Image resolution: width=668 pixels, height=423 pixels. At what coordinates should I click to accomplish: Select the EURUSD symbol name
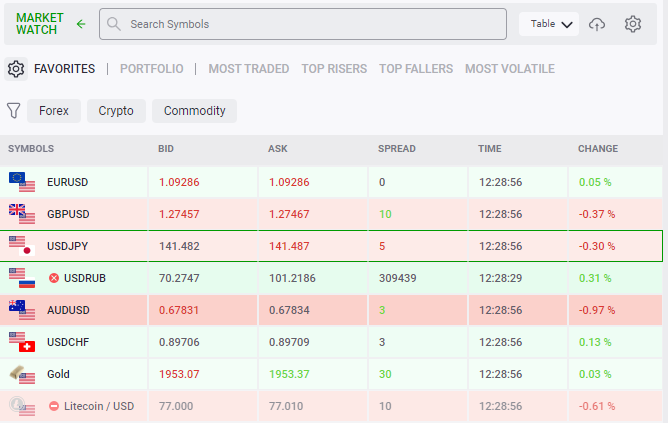point(67,182)
